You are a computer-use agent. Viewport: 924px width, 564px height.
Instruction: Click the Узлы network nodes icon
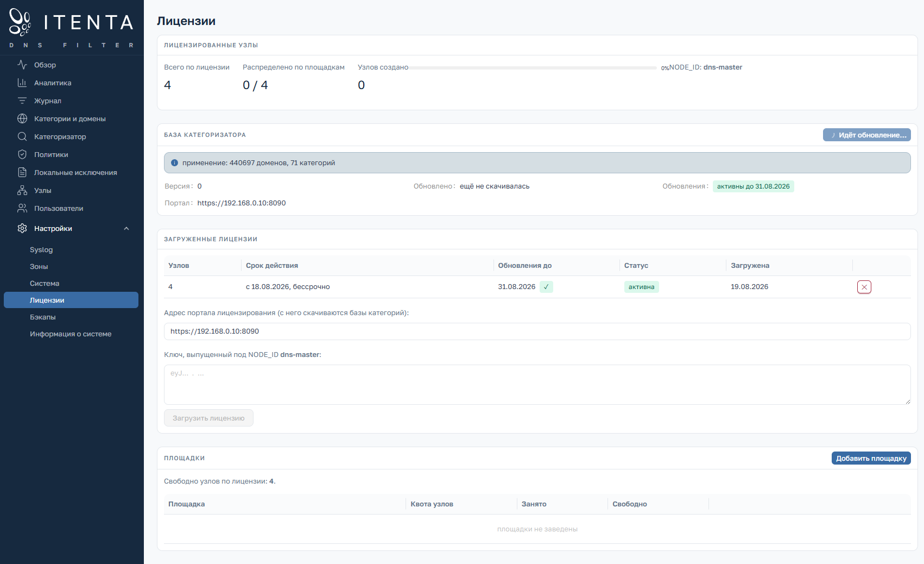[x=22, y=190]
